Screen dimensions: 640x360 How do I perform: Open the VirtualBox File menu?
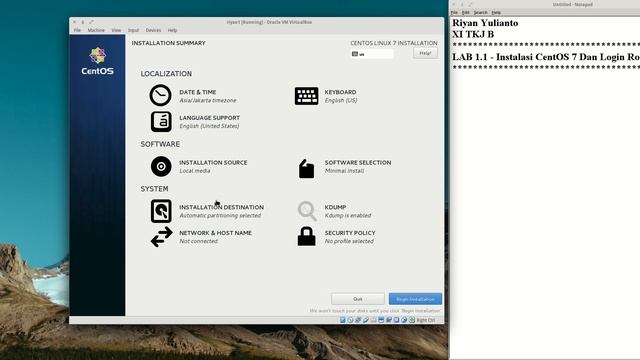(77, 30)
